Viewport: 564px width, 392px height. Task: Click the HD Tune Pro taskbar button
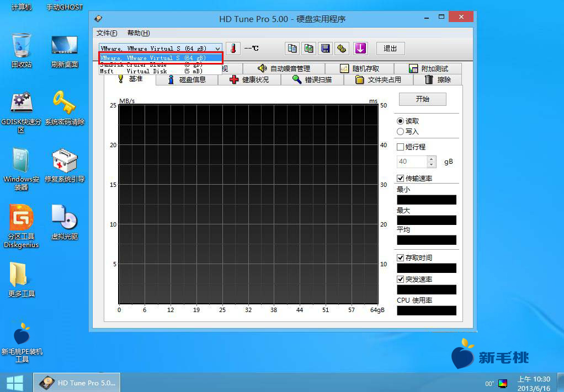tap(77, 383)
